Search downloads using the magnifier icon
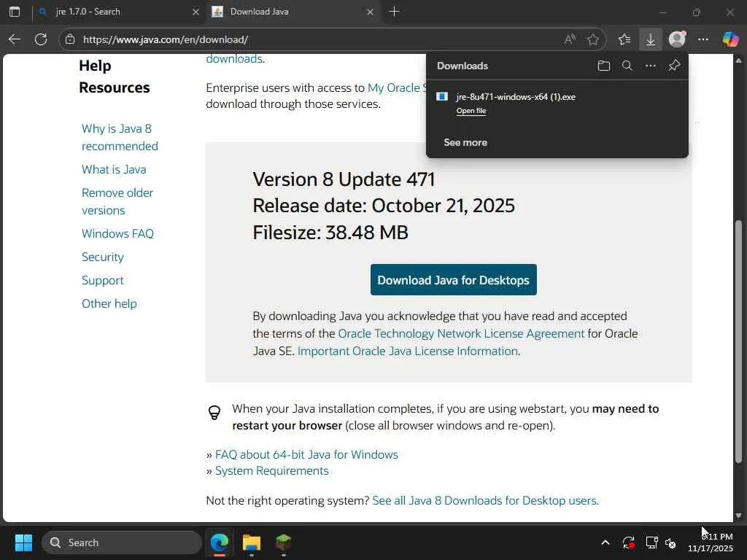Image resolution: width=747 pixels, height=560 pixels. pos(627,66)
